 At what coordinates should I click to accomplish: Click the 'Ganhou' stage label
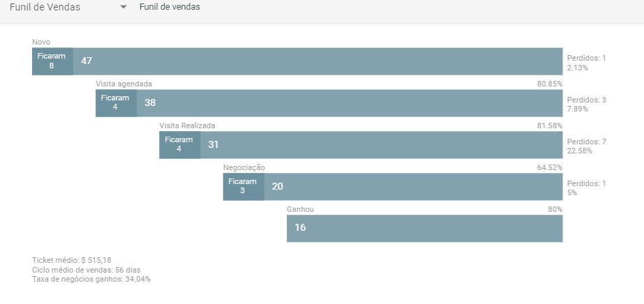pos(300,209)
